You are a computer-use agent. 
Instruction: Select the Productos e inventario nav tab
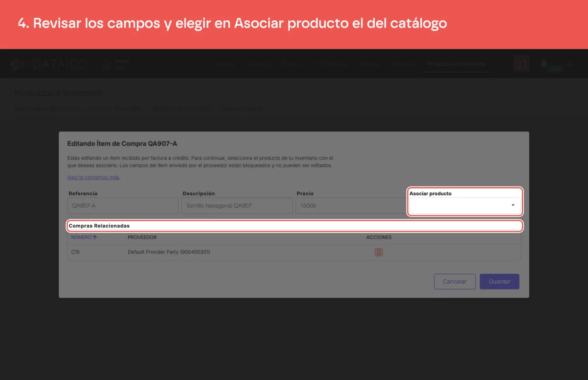click(x=456, y=64)
